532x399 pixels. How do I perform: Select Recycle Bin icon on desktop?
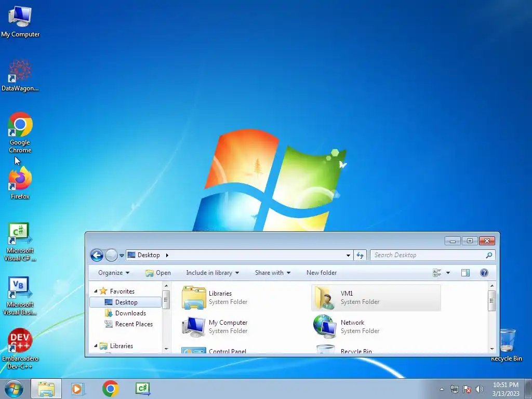coord(507,345)
